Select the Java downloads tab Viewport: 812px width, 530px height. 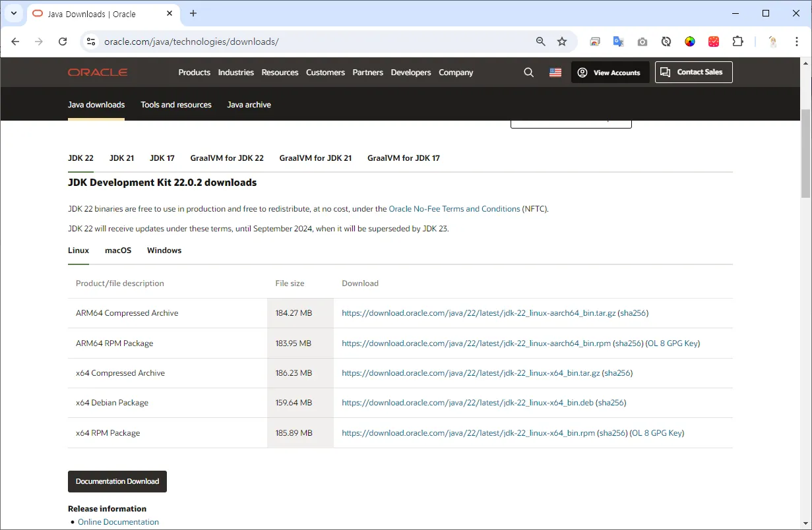pyautogui.click(x=96, y=105)
